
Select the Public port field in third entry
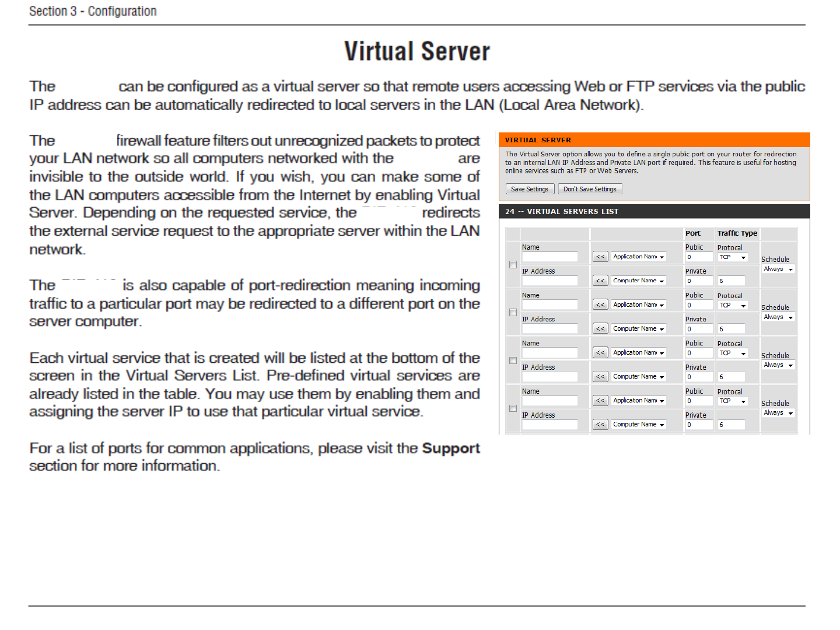click(699, 352)
